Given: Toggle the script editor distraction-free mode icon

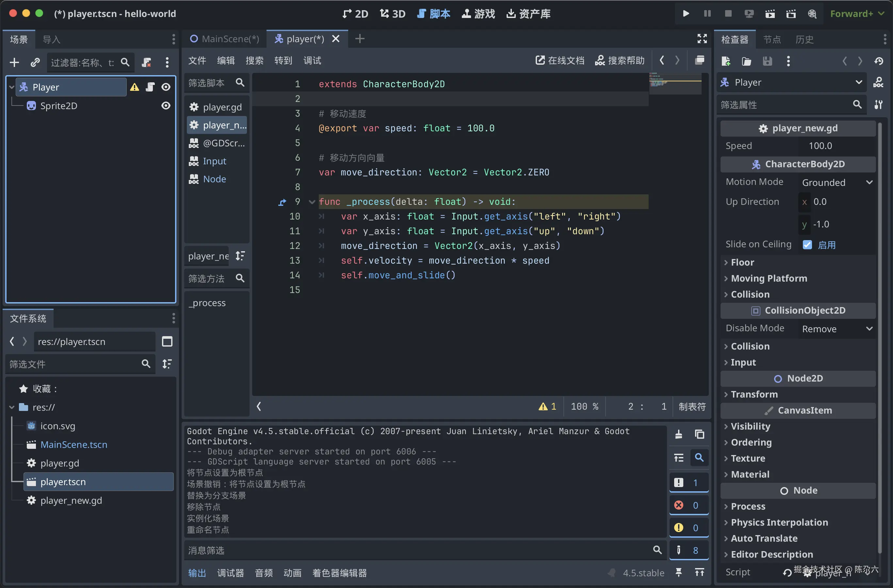Looking at the screenshot, I should [x=702, y=39].
